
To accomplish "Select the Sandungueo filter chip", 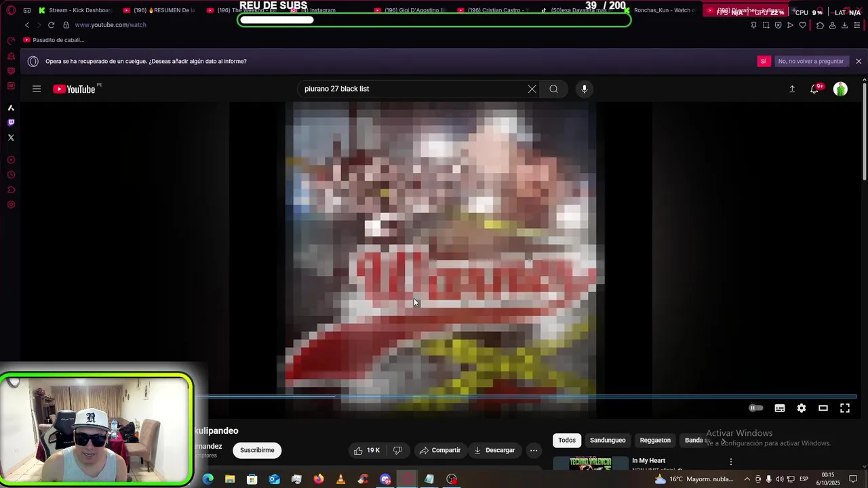I will [x=608, y=440].
